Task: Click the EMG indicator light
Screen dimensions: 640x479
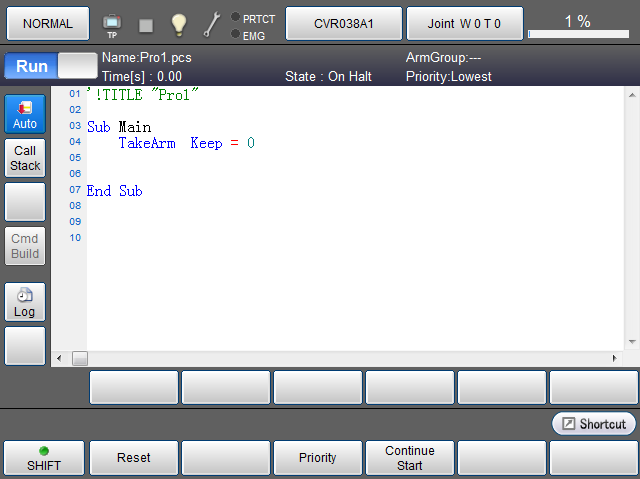Action: [235, 34]
